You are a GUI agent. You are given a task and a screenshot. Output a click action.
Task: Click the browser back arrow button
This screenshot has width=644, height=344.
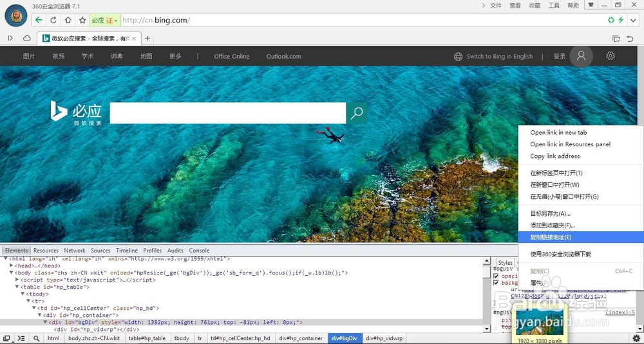(39, 20)
